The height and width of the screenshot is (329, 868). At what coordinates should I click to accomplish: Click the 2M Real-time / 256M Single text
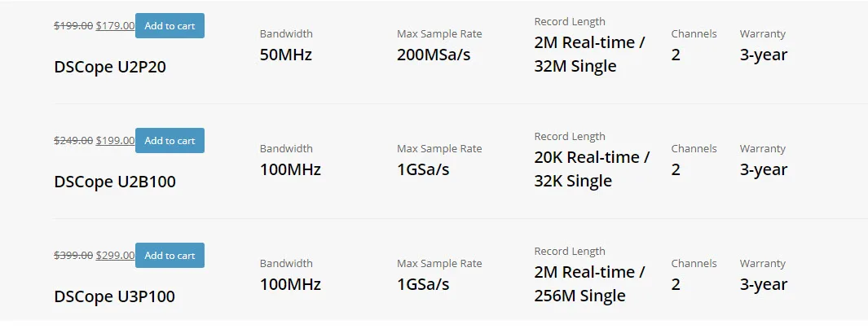pos(589,283)
